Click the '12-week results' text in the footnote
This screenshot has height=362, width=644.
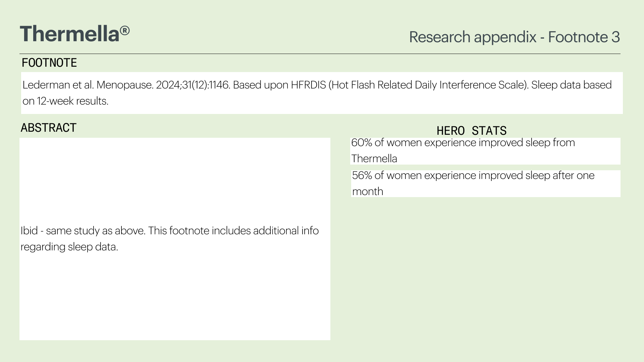[x=72, y=101]
